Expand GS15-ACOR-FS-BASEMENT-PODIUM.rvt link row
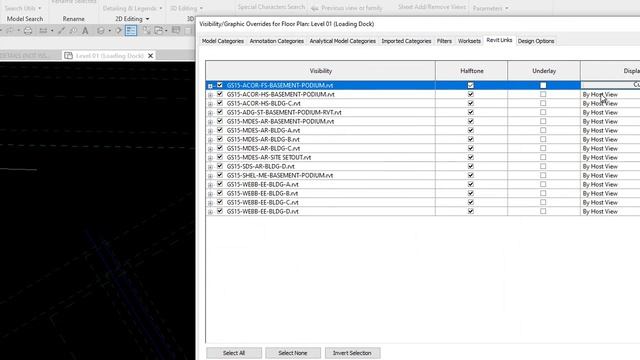The width and height of the screenshot is (640, 360). (210, 86)
